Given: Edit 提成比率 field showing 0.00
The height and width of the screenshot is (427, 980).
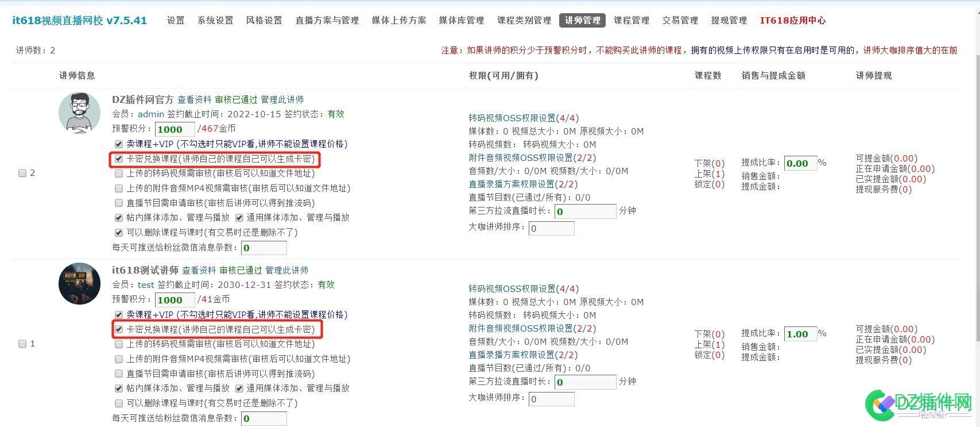Looking at the screenshot, I should 800,163.
